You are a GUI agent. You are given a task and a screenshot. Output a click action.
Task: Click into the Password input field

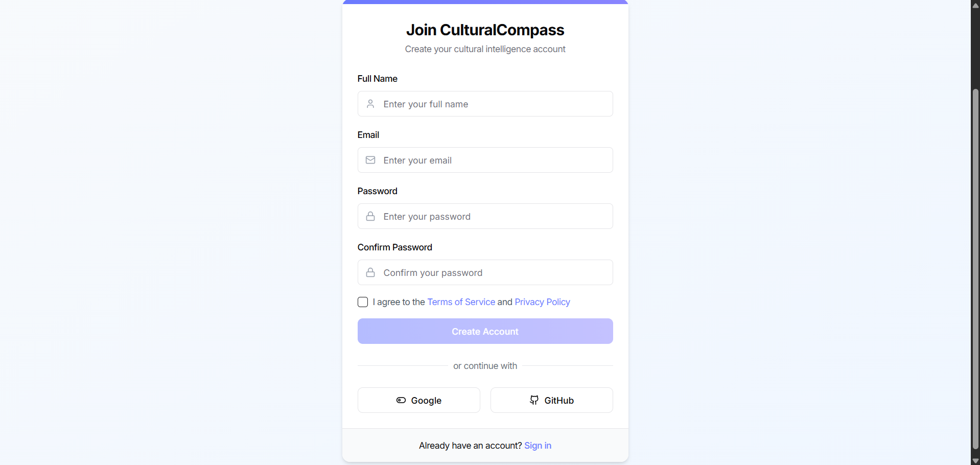click(x=491, y=216)
